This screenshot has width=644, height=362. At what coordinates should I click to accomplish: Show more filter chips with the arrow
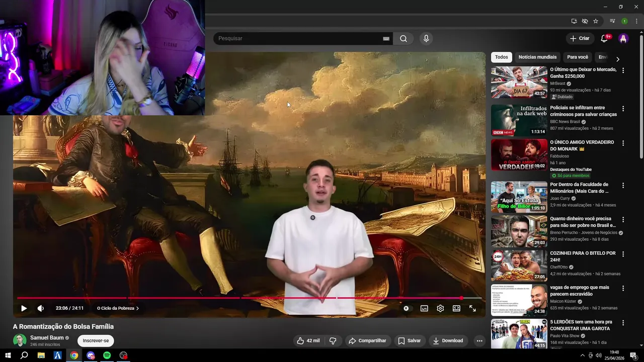(618, 59)
